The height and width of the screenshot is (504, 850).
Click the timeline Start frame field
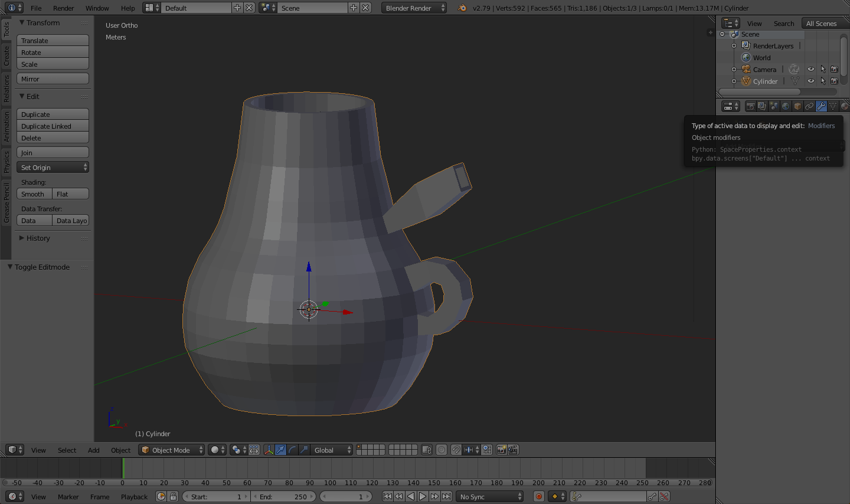[216, 496]
